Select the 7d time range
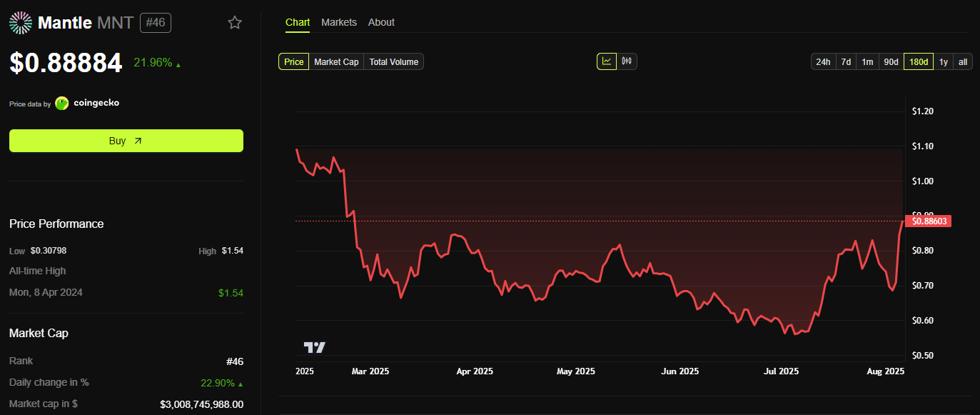The width and height of the screenshot is (980, 415). (x=846, y=61)
